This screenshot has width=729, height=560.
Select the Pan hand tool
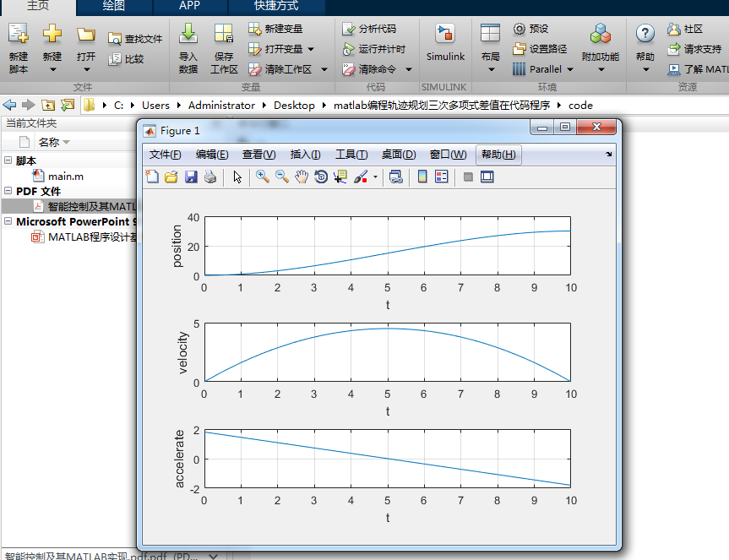coord(302,177)
